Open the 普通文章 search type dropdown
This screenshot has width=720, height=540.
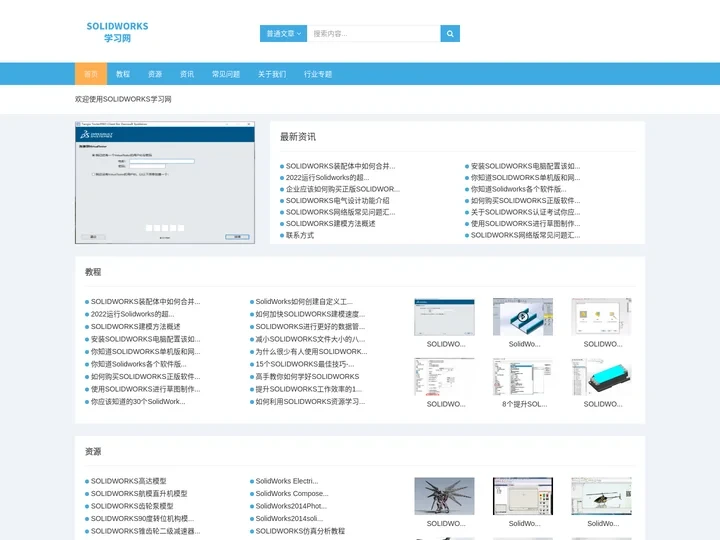tap(283, 34)
